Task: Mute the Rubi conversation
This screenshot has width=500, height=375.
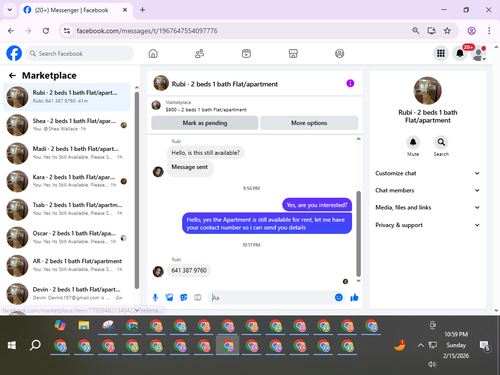Action: (x=413, y=143)
